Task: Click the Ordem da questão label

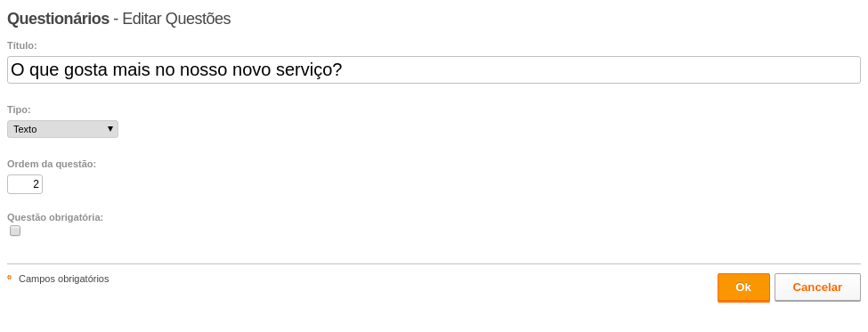Action: (52, 165)
